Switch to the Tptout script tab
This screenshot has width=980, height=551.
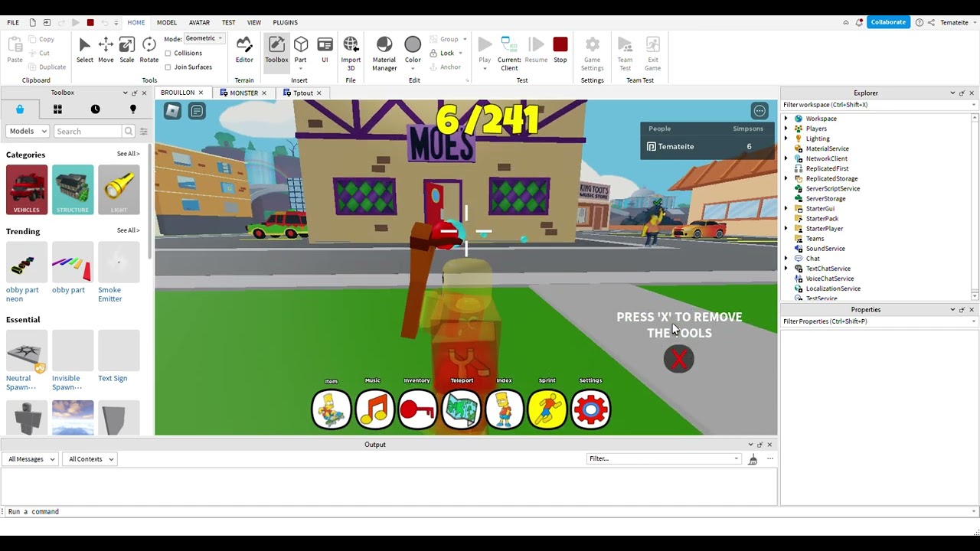click(302, 93)
